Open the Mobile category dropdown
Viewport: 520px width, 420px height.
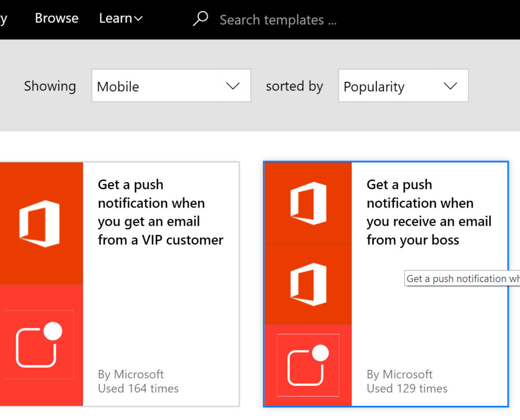click(171, 86)
